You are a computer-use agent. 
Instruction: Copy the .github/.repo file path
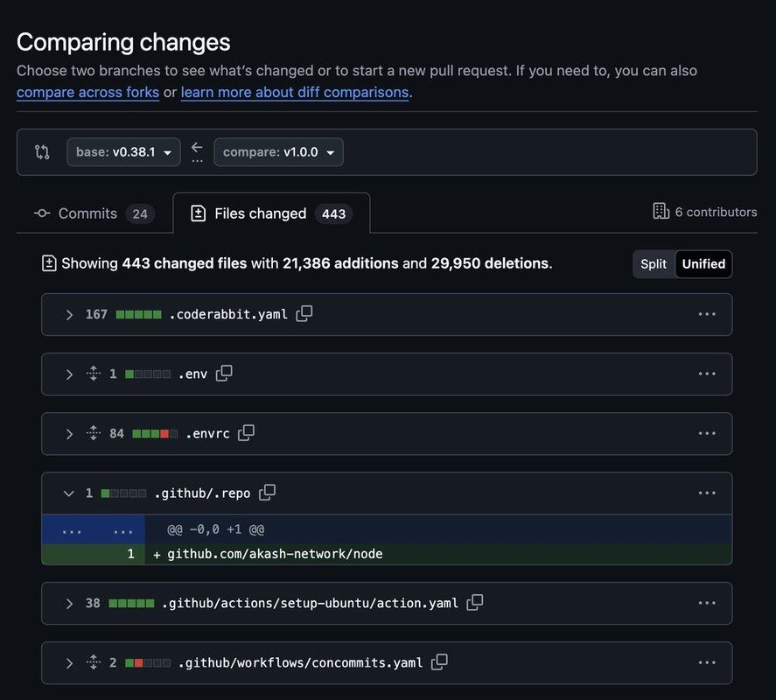point(267,493)
